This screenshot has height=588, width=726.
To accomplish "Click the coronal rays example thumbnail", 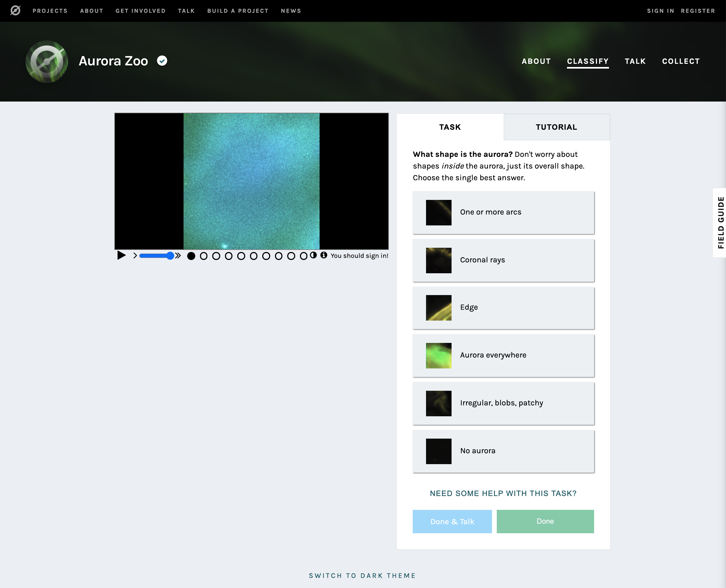I will pos(439,260).
